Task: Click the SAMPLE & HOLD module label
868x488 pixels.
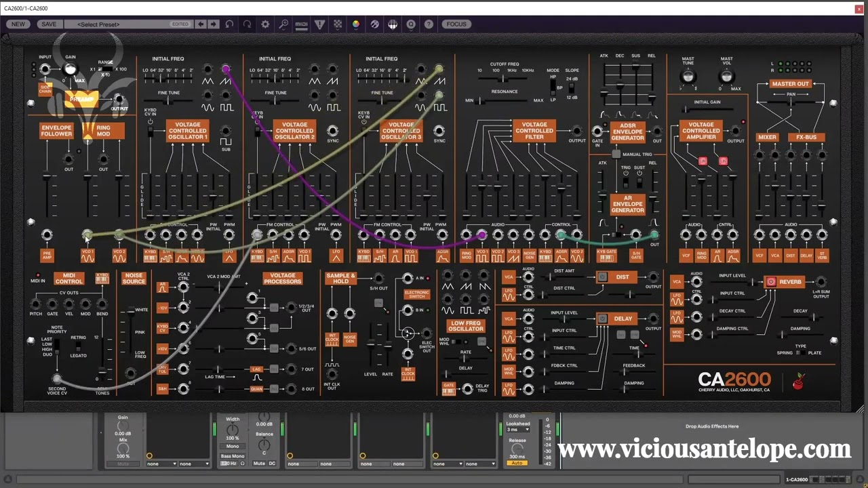Action: 340,279
